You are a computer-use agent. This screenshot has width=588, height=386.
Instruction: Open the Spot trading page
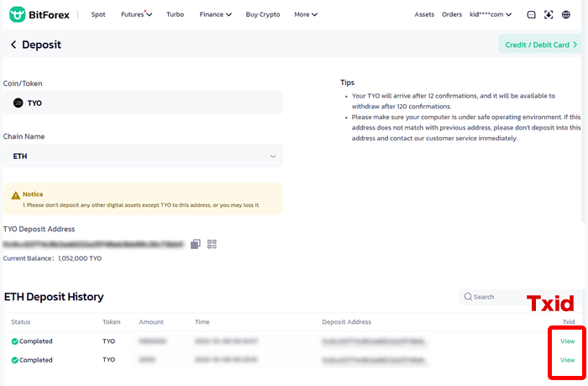pos(98,14)
